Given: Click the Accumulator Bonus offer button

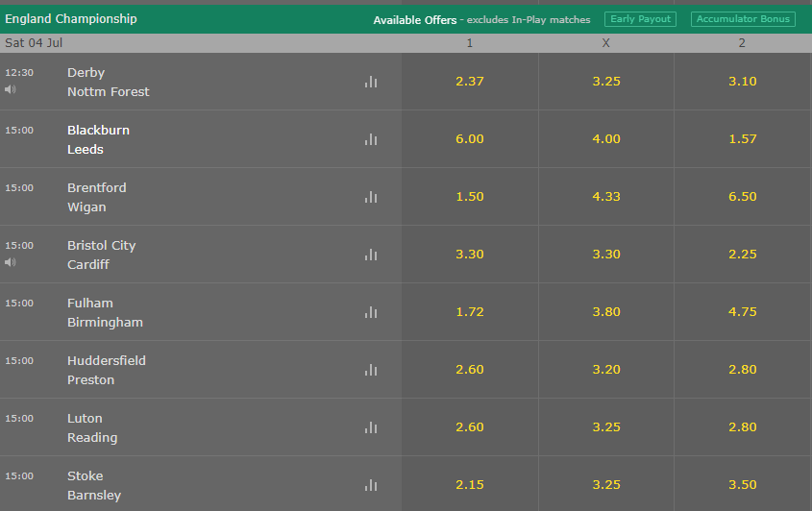Looking at the screenshot, I should (x=743, y=19).
